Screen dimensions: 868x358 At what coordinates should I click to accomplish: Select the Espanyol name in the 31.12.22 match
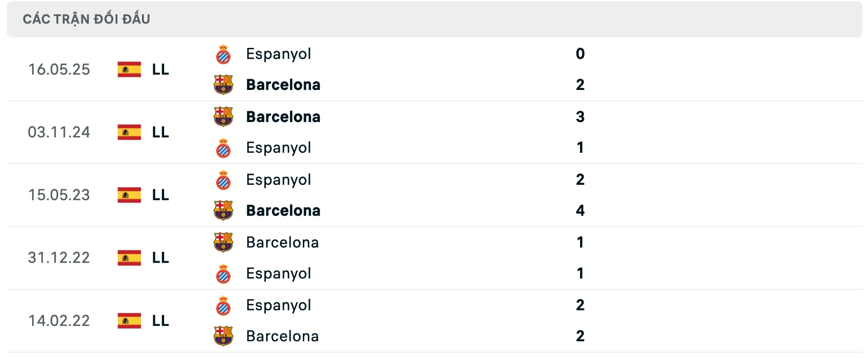(x=278, y=273)
